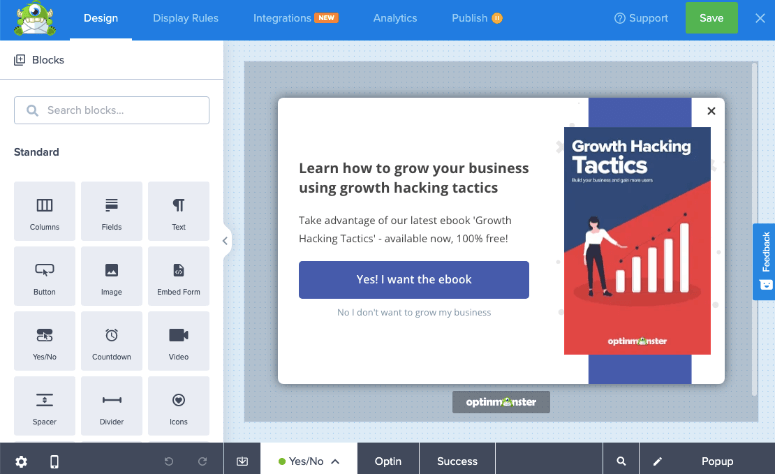Image resolution: width=775 pixels, height=474 pixels.
Task: Click the redo arrow icon
Action: (202, 462)
